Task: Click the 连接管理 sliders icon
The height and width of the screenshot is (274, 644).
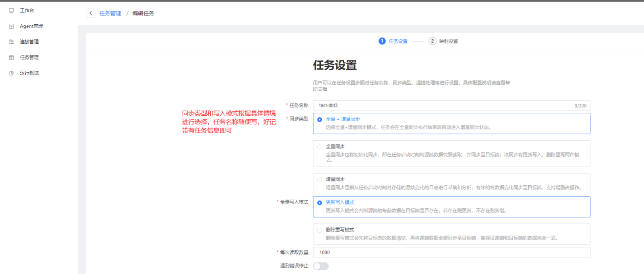Action: [x=11, y=42]
